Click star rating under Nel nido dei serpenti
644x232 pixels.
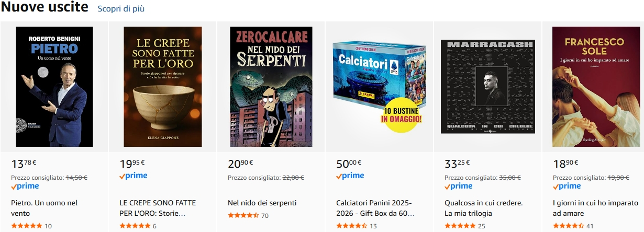tap(243, 216)
